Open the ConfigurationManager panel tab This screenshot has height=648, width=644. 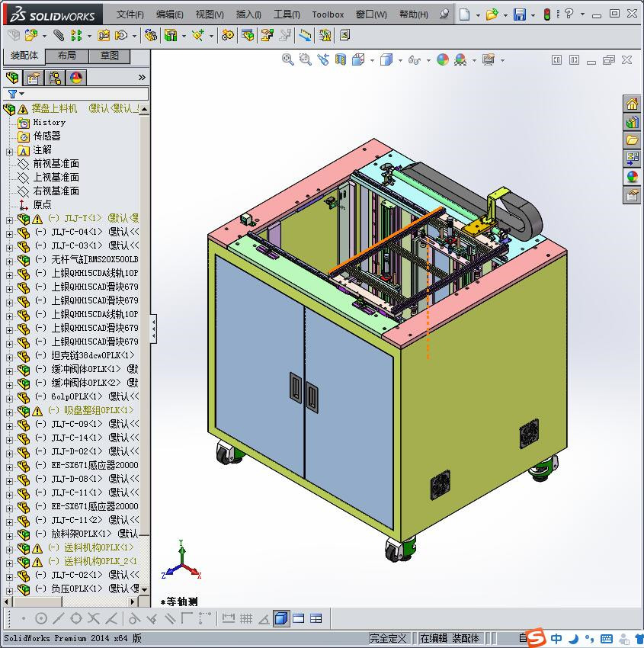[55, 77]
